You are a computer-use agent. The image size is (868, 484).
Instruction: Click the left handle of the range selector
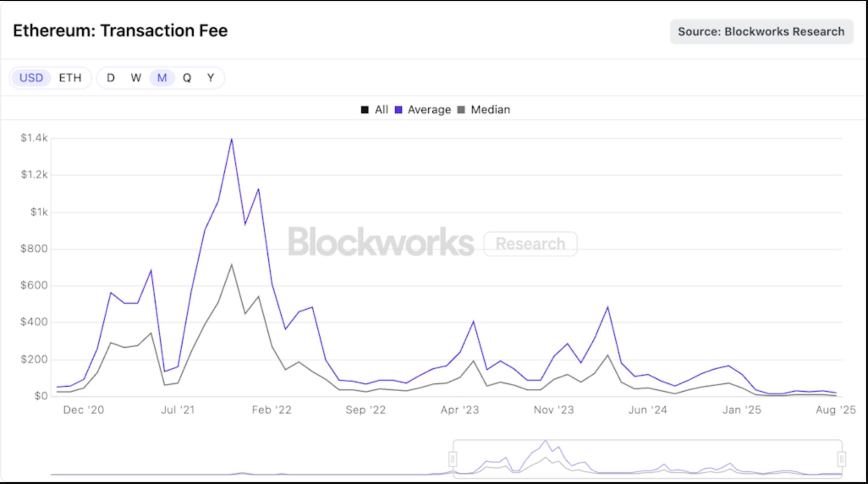click(453, 458)
